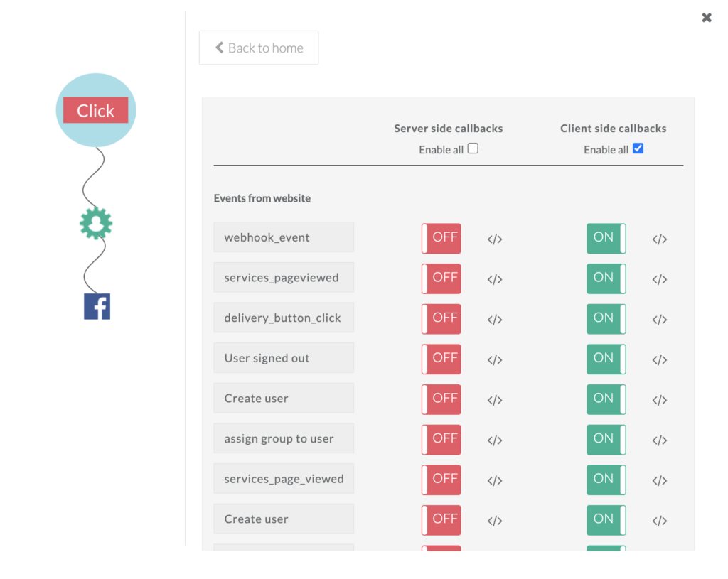Disable the ON toggle for services_page_viewed client callback
Viewport: 728px width, 579px height.
coord(606,480)
